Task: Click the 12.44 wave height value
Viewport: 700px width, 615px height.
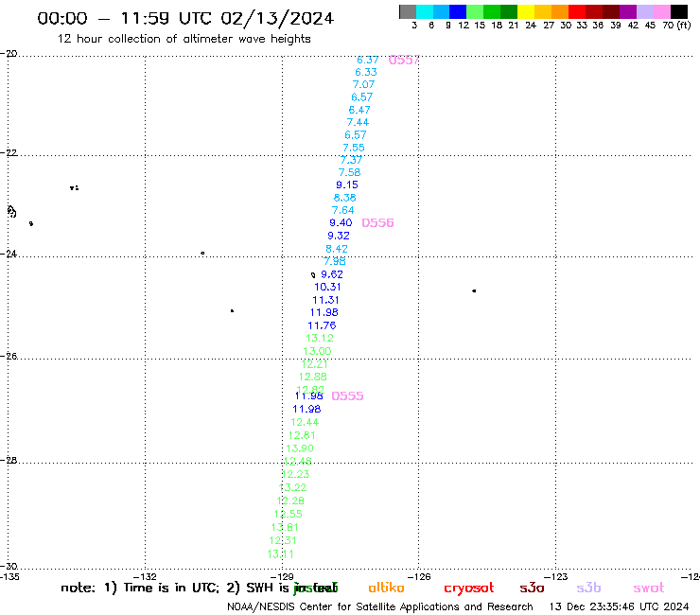Action: (x=305, y=422)
